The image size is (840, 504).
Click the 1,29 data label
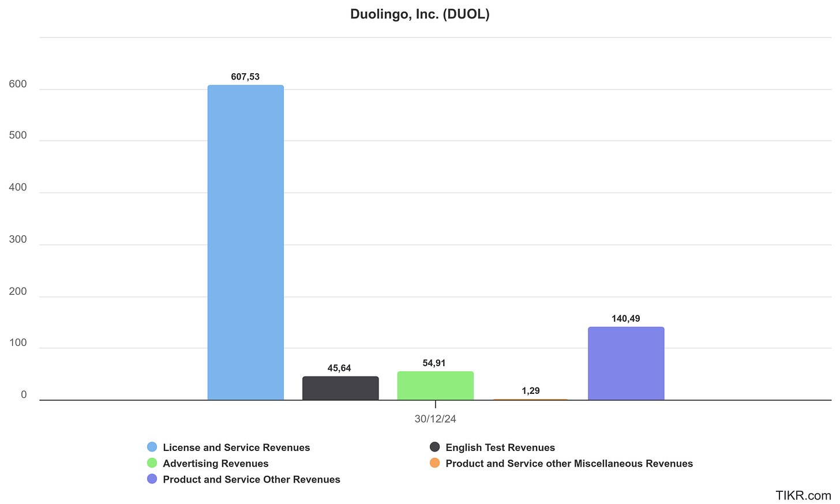coord(531,391)
